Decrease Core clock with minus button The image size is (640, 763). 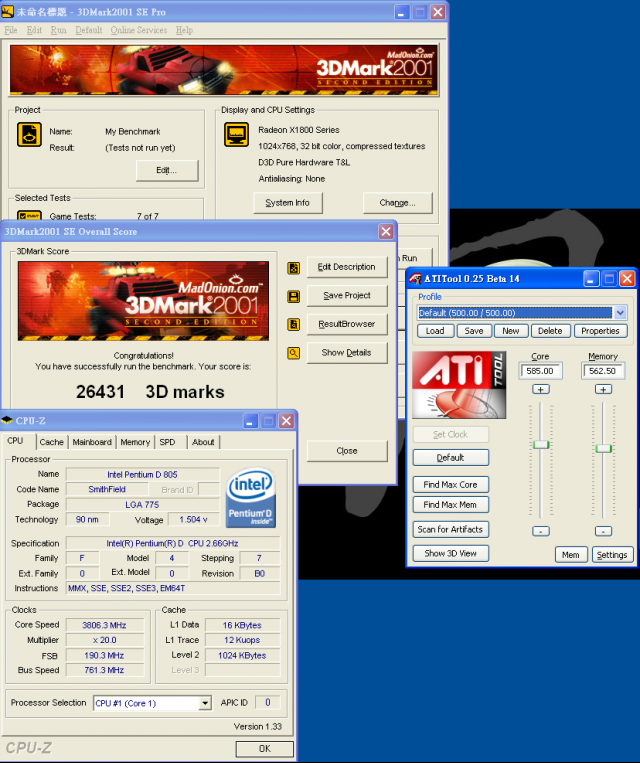[x=541, y=531]
